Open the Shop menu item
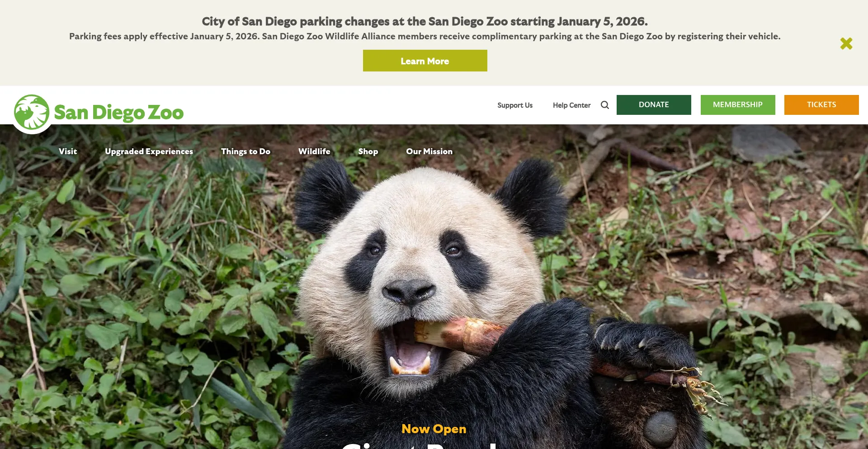The height and width of the screenshot is (449, 868). pyautogui.click(x=368, y=151)
